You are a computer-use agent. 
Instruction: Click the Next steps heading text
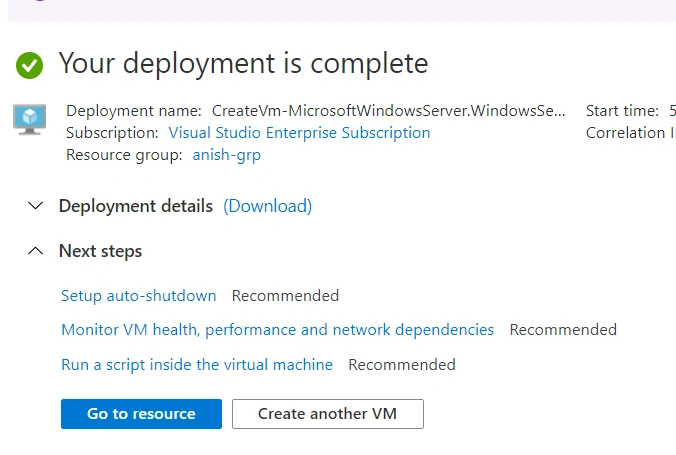100,251
